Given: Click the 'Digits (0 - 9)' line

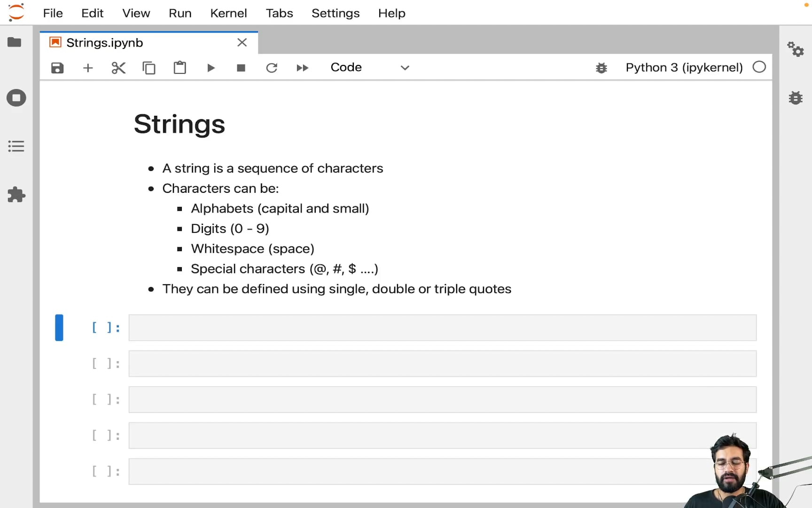Looking at the screenshot, I should click(230, 229).
